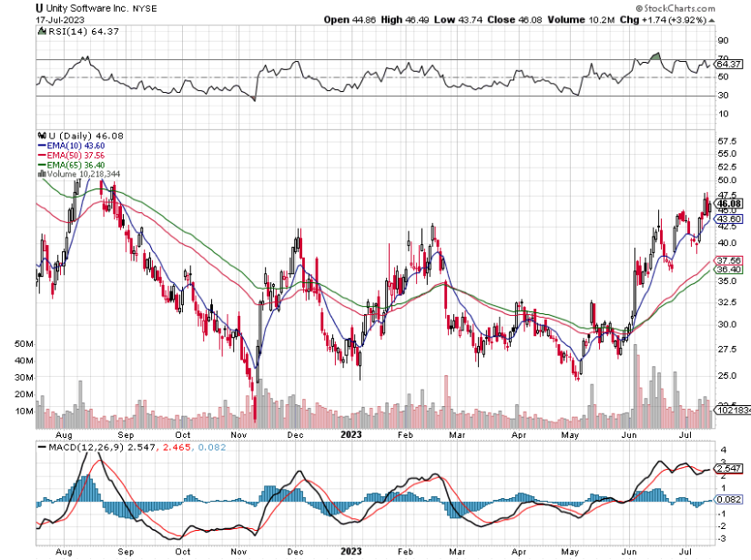Select the 64.37 RSI value marker
Image resolution: width=751 pixels, height=560 pixels.
[726, 66]
